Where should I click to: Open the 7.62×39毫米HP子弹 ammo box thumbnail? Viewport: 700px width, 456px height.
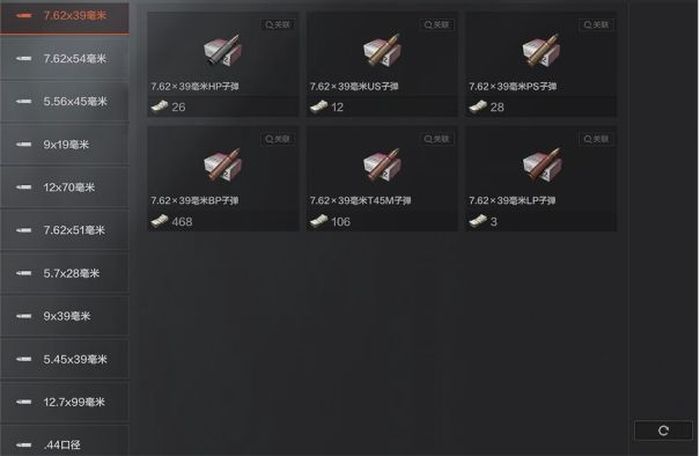pos(223,50)
